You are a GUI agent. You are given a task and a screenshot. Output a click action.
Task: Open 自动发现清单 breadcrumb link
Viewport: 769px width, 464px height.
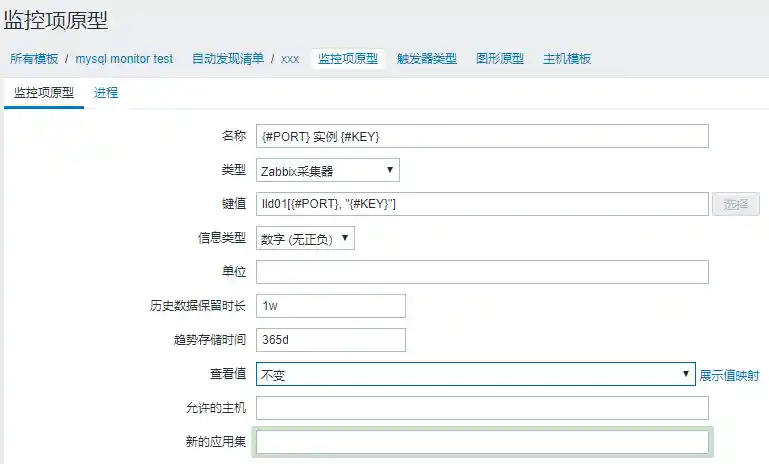coord(227,59)
